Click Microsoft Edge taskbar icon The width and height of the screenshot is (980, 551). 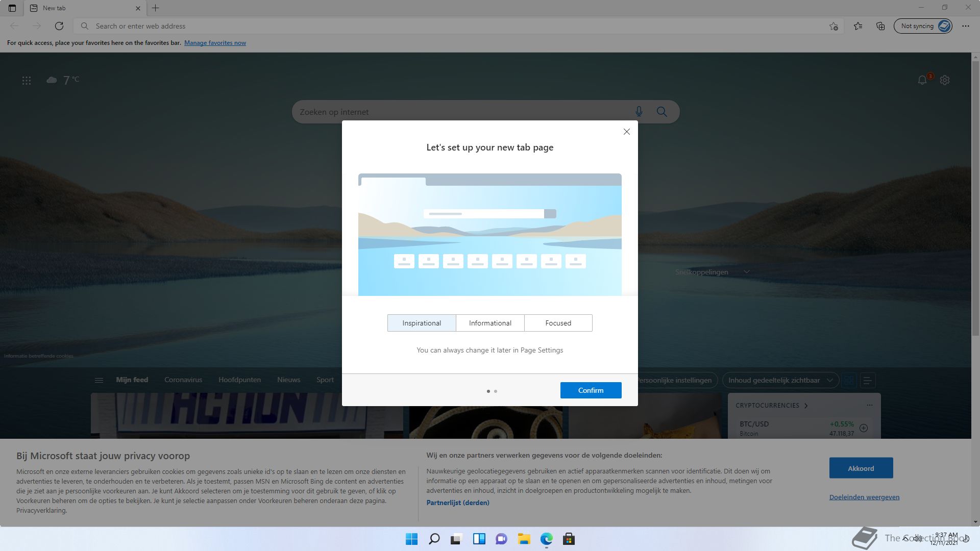click(x=546, y=539)
